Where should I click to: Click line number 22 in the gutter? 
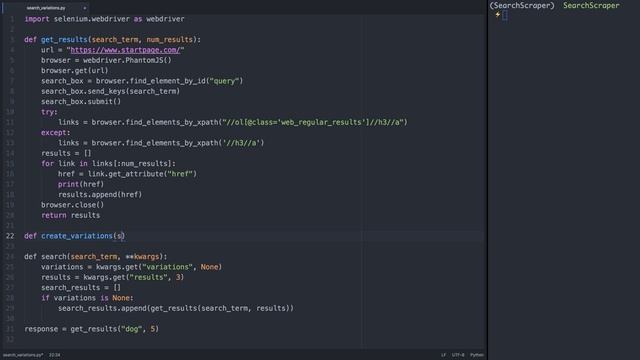pyautogui.click(x=10, y=236)
